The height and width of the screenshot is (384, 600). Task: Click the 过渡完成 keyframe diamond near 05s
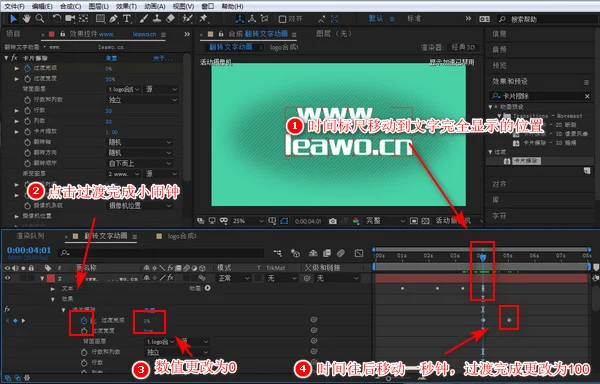(509, 320)
